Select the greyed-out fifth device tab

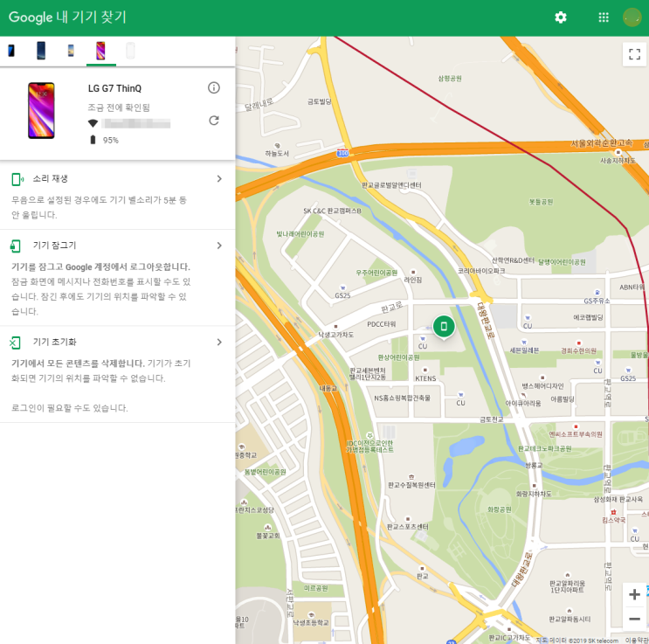pos(130,51)
